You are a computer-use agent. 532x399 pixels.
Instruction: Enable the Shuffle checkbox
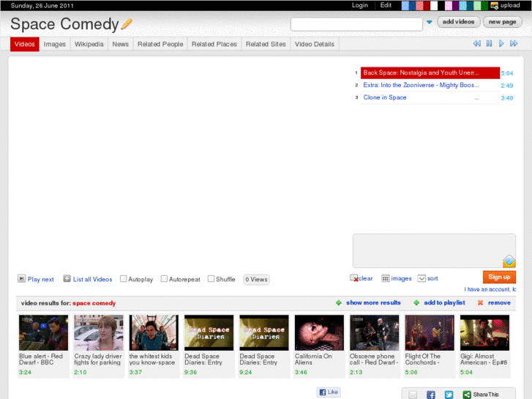point(211,279)
